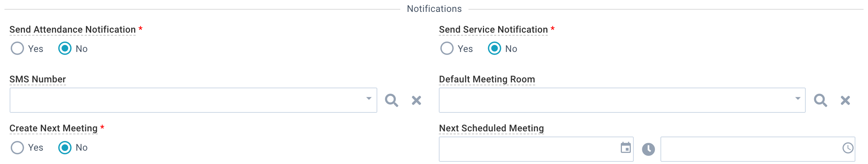Click the SMS Number combo box field
Image resolution: width=868 pixels, height=164 pixels.
click(x=193, y=100)
